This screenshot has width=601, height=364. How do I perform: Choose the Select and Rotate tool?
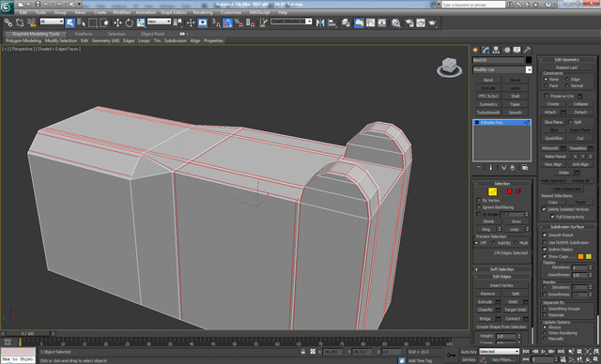tap(130, 23)
